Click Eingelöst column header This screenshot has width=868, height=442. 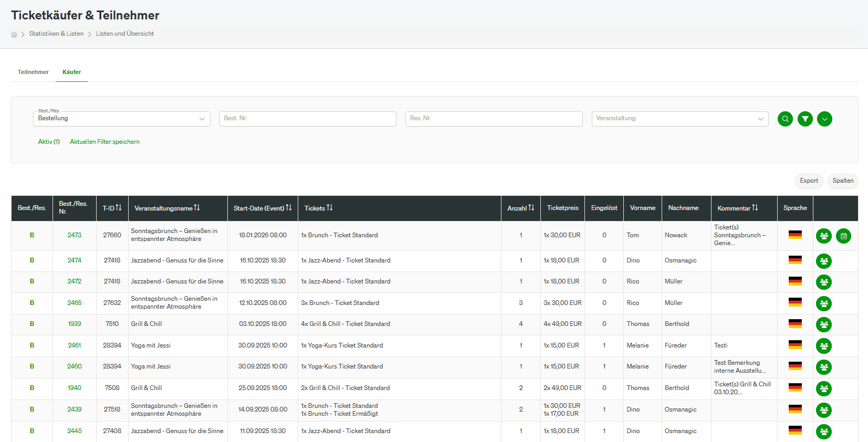[604, 208]
